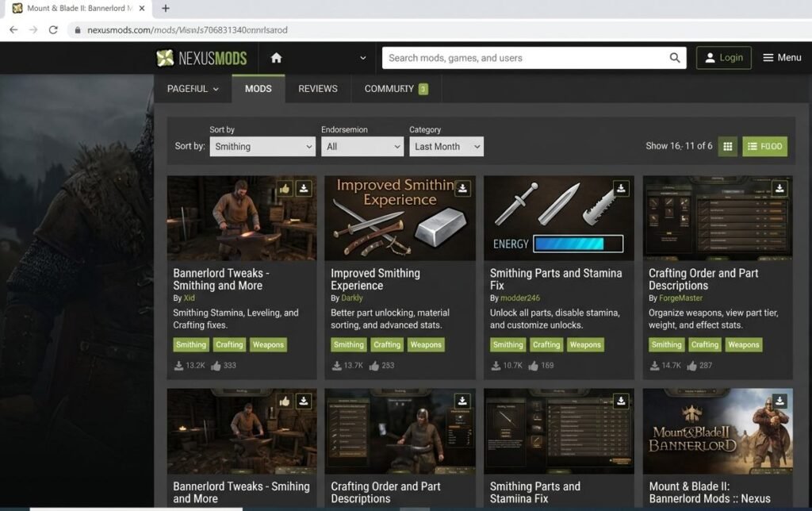Click Smithing tag on Improved Smithing Experience card

349,344
